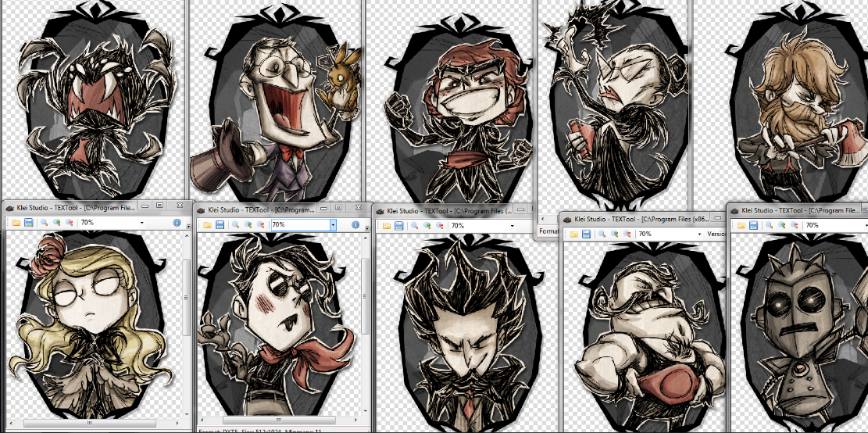This screenshot has height=433, width=868.
Task: Click scroll-right arrow in red scarf window
Action: (x=356, y=420)
